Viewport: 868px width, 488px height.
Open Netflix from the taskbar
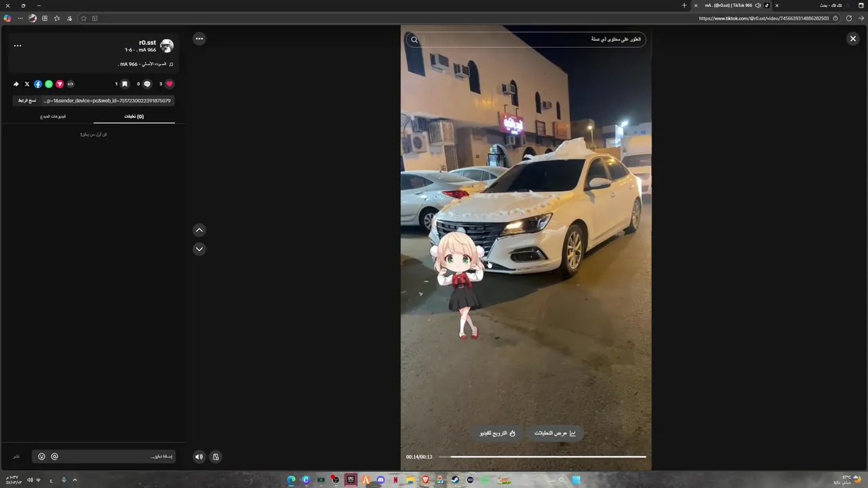(x=395, y=480)
